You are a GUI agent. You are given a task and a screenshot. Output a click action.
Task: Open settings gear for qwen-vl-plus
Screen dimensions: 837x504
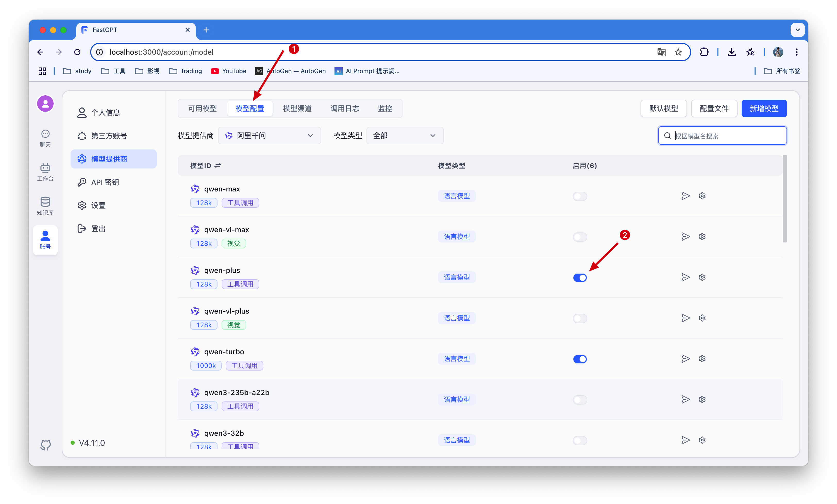pyautogui.click(x=702, y=318)
